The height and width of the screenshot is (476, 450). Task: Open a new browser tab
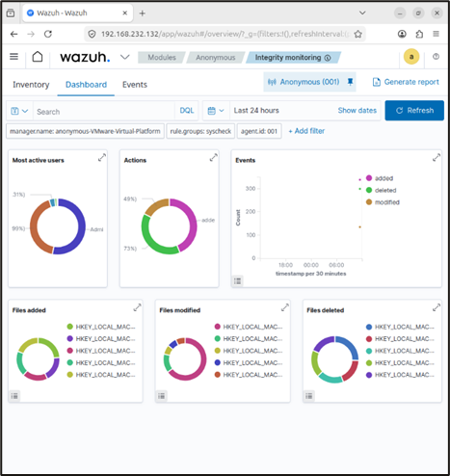click(143, 13)
